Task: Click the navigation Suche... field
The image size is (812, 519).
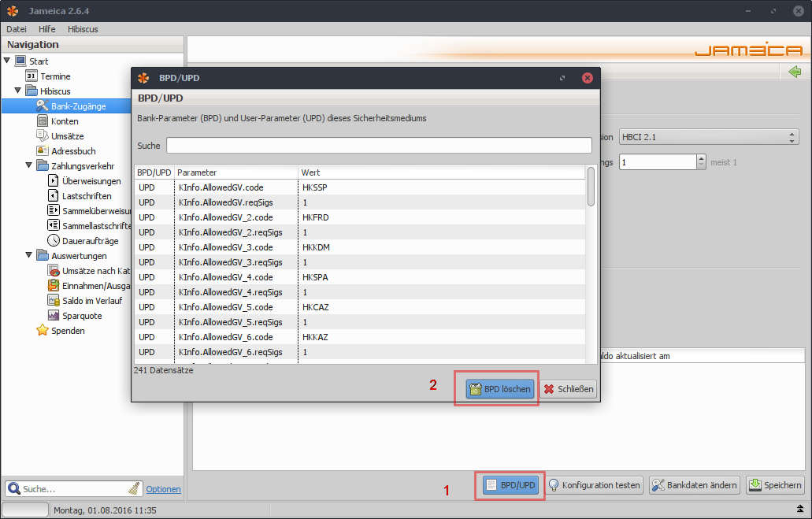Action: (73, 488)
